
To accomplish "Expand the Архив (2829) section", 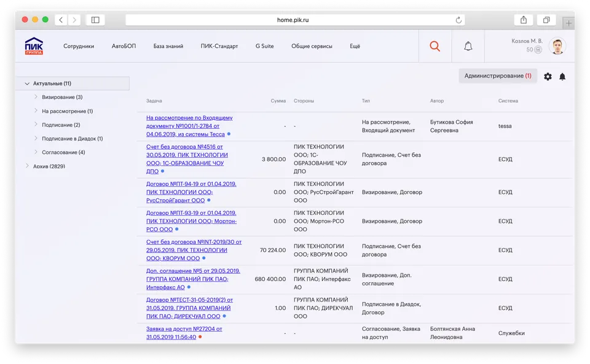I will click(27, 166).
